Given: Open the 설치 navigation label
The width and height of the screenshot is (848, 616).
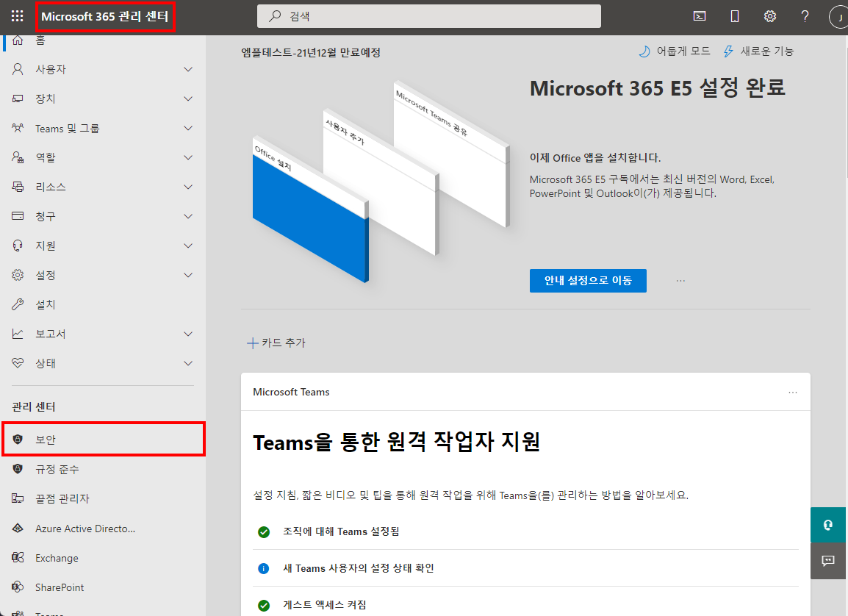Looking at the screenshot, I should 46,304.
